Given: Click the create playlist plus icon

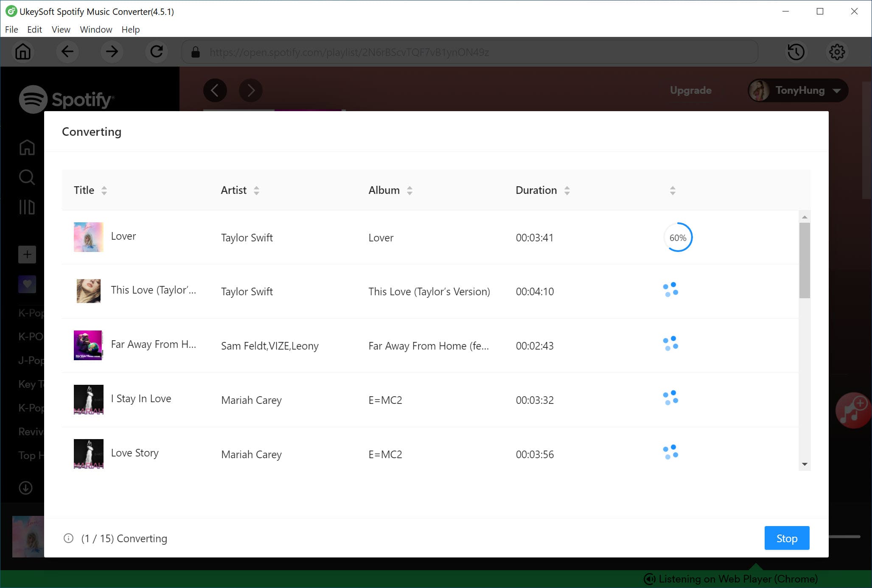Looking at the screenshot, I should coord(26,255).
